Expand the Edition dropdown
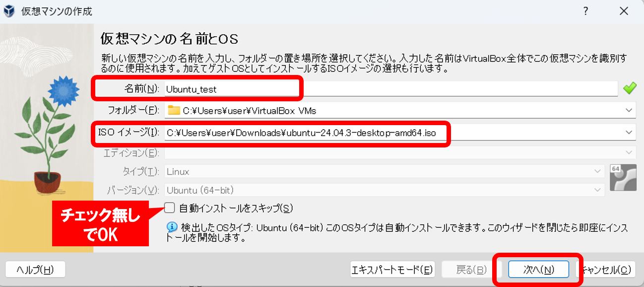The image size is (644, 287). click(629, 152)
